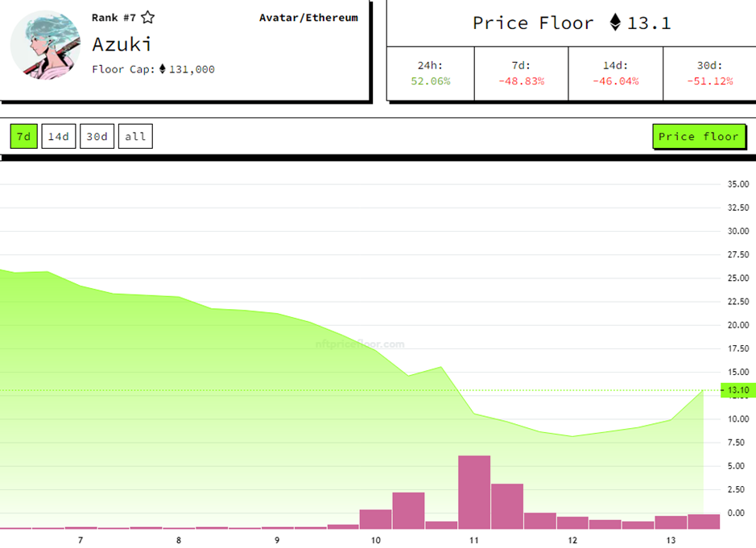Image resolution: width=756 pixels, height=548 pixels.
Task: Toggle the Price floor chart button
Action: (x=699, y=137)
